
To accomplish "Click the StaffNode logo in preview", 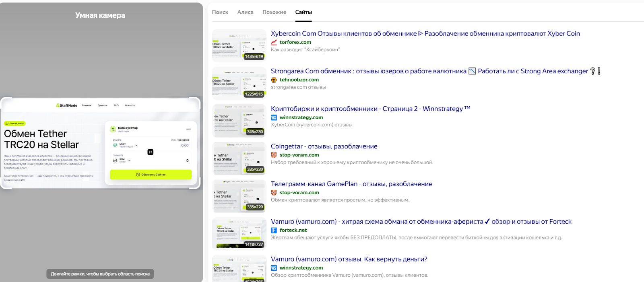I will coord(66,105).
